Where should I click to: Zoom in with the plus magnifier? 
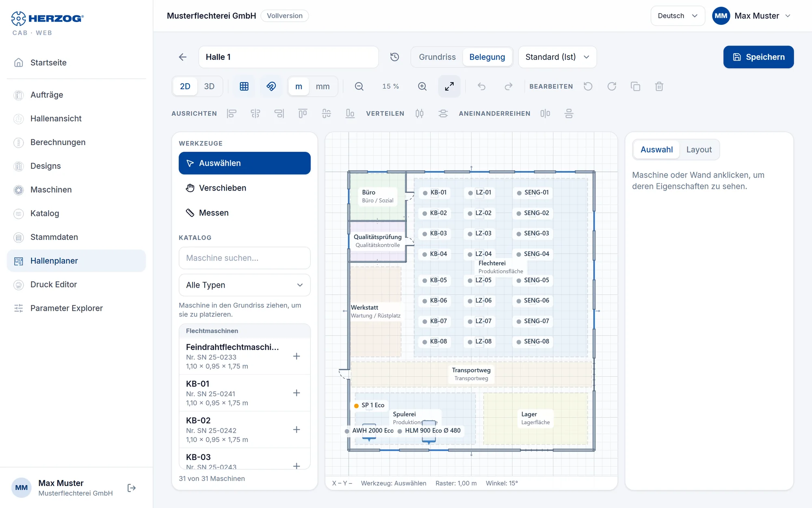422,86
